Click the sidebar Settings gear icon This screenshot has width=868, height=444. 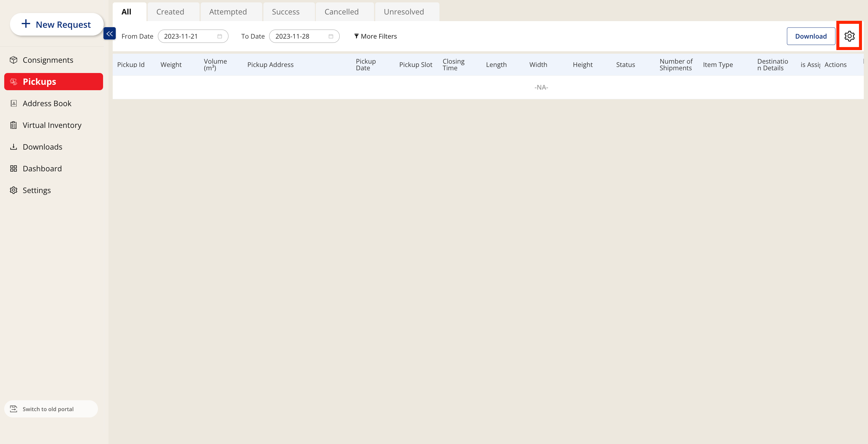14,190
